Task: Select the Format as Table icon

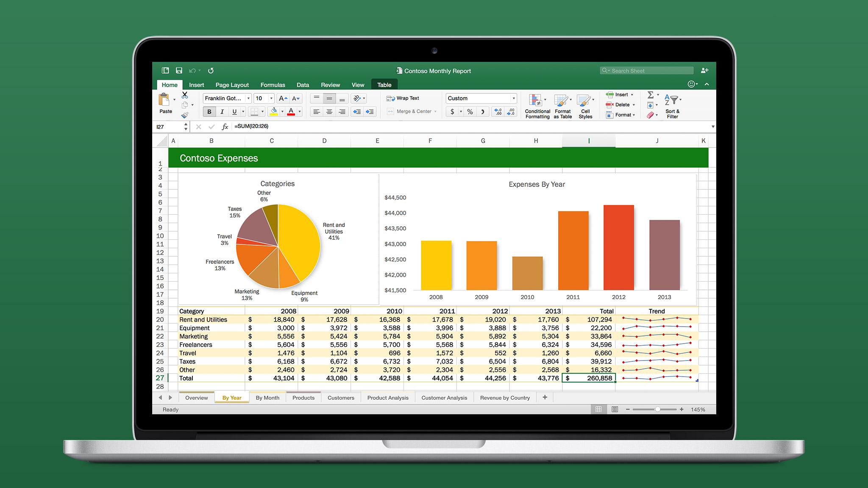Action: (562, 107)
